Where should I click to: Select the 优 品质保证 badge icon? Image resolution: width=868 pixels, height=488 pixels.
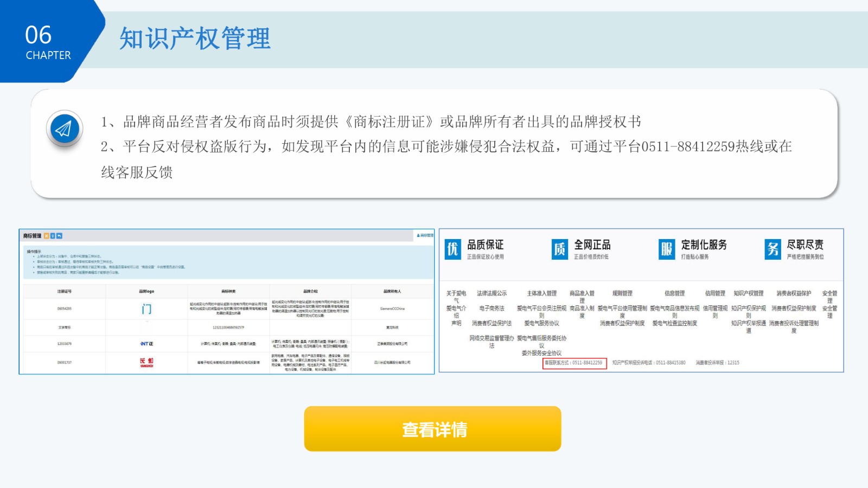click(452, 247)
